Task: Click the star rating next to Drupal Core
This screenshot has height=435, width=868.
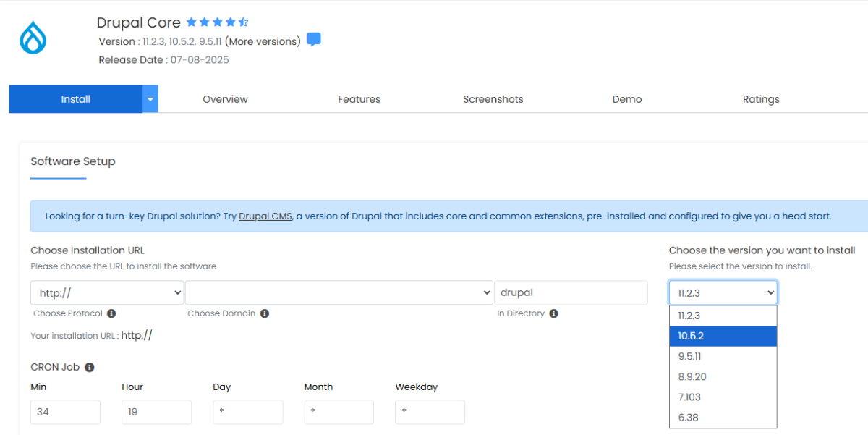Action: [218, 22]
